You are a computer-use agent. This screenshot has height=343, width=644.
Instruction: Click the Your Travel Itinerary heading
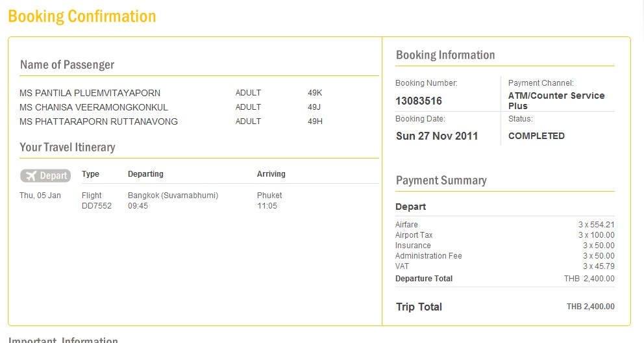click(67, 147)
